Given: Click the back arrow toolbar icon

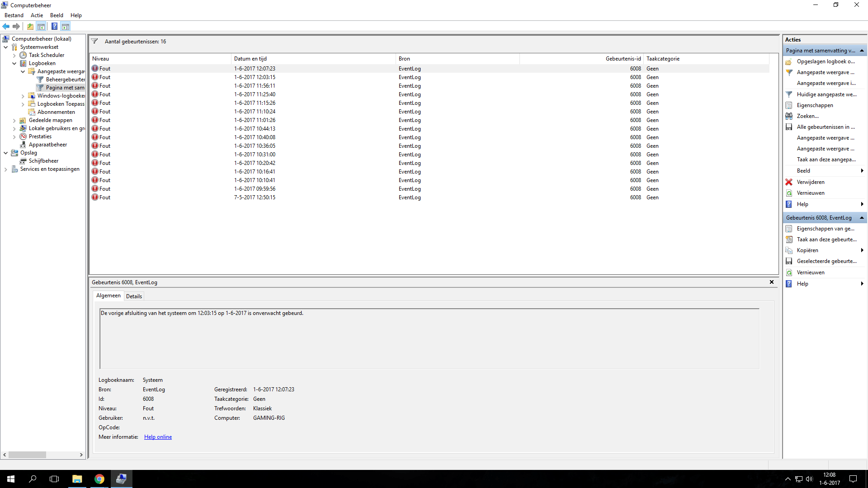Looking at the screenshot, I should coord(6,26).
